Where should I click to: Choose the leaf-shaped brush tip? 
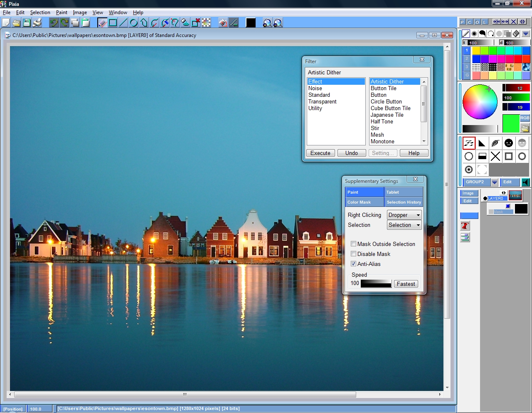495,143
